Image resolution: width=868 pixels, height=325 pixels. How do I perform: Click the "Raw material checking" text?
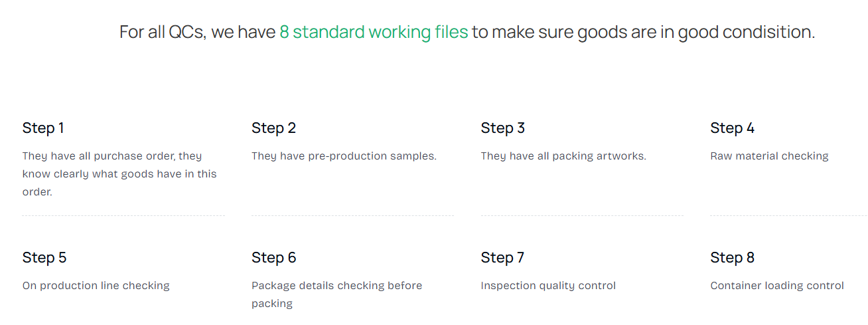tap(769, 156)
